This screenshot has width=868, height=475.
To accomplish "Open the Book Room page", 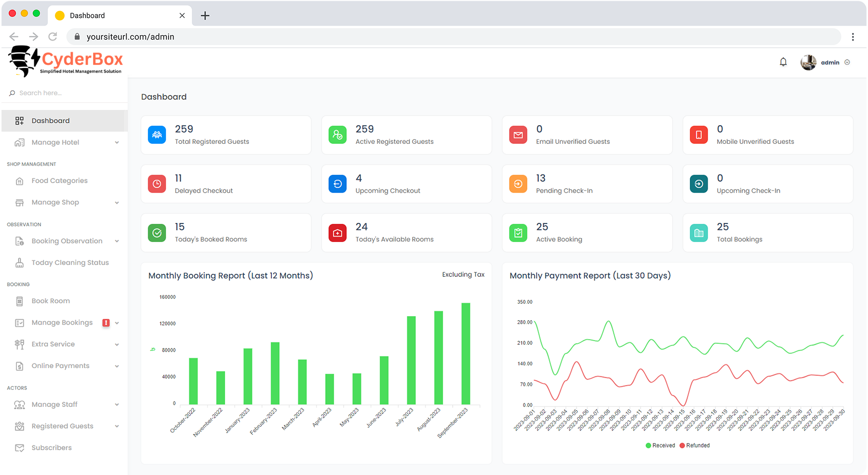I will tap(51, 301).
